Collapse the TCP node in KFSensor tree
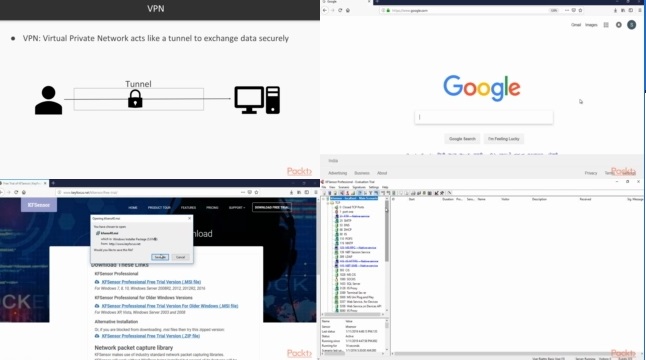This screenshot has width=646, height=360. tap(328, 203)
